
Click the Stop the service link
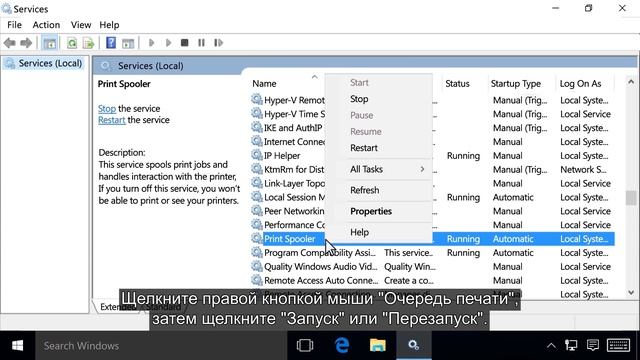click(107, 109)
